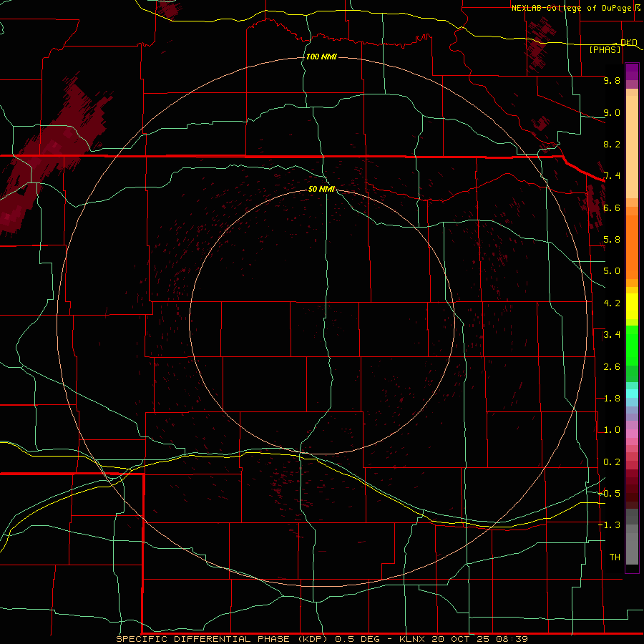Click the 3.4 color scale value
Screen dimensions: 644x644
(612, 335)
